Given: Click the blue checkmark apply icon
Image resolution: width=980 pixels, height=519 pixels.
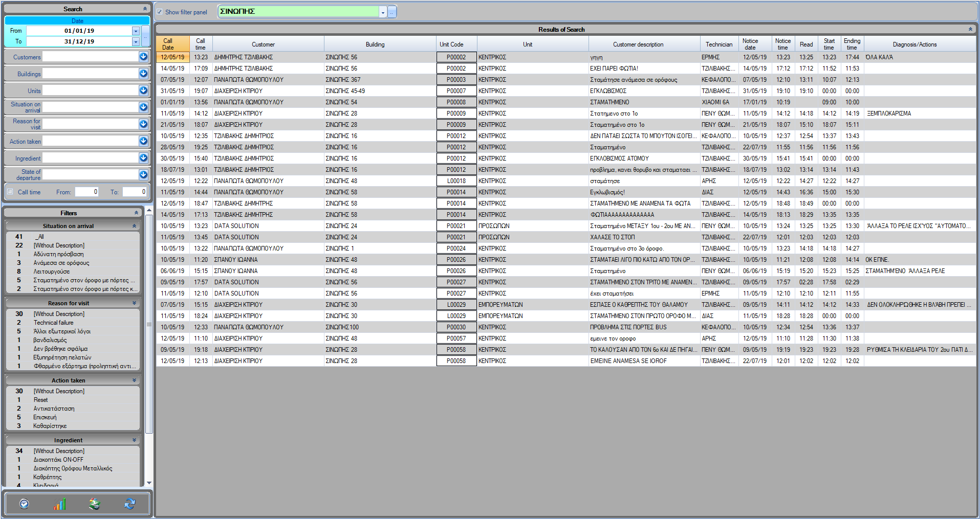Looking at the screenshot, I should tap(24, 504).
